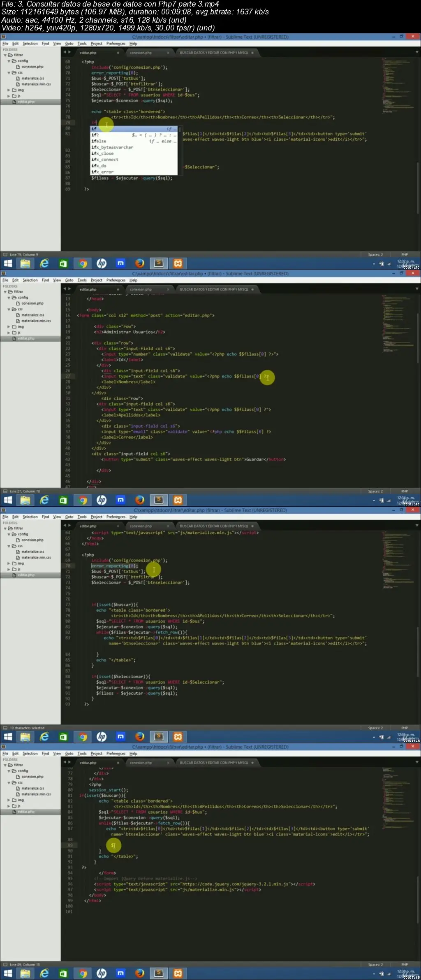
Task: Select the editar.php tab in the 00:05:28 frame
Action: (88, 526)
